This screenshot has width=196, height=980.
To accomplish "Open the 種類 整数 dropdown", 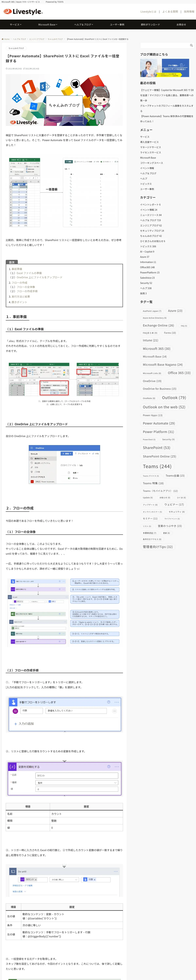I will (x=77, y=783).
